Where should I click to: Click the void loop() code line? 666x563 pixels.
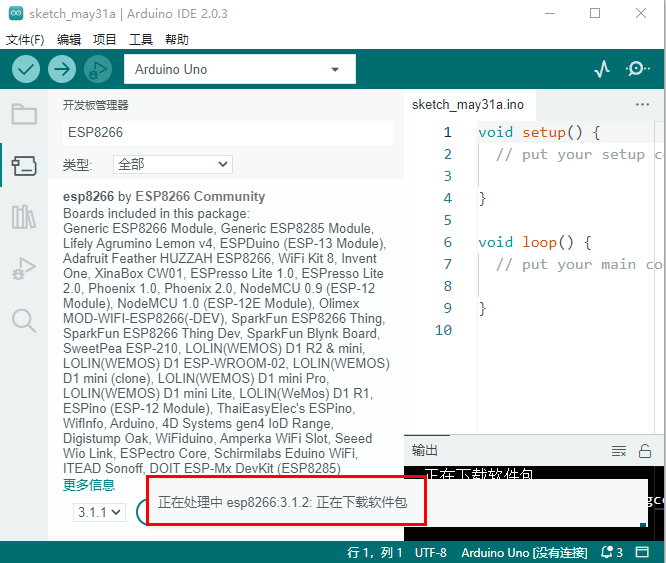click(x=535, y=242)
